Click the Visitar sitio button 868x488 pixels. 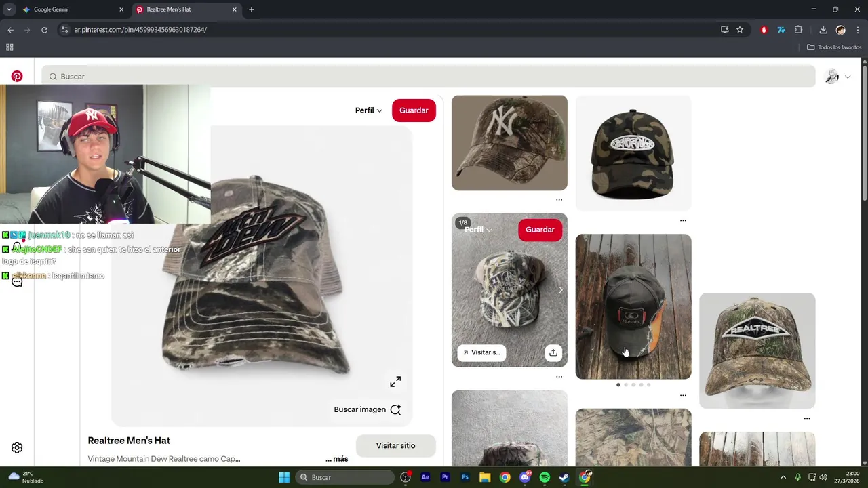pyautogui.click(x=395, y=446)
